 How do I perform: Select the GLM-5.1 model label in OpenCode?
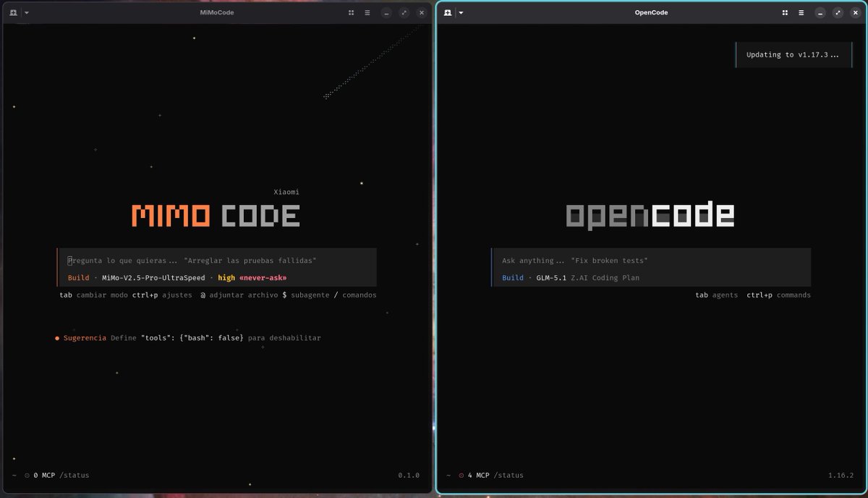click(551, 278)
